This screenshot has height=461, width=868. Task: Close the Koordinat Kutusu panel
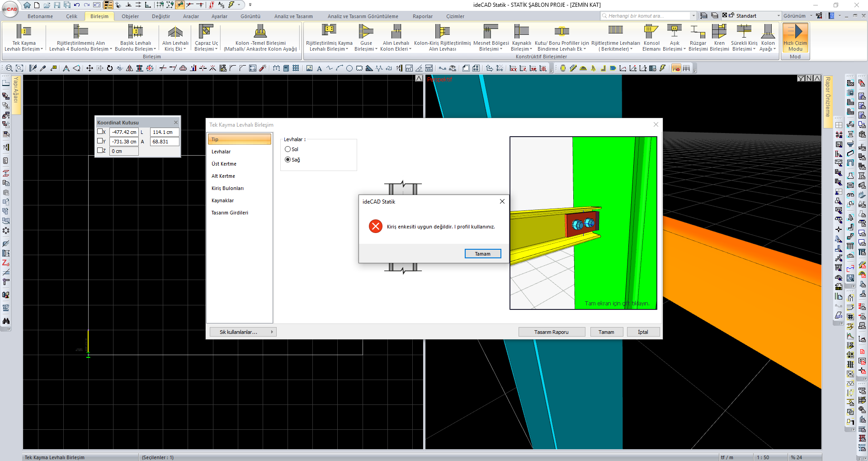(176, 122)
